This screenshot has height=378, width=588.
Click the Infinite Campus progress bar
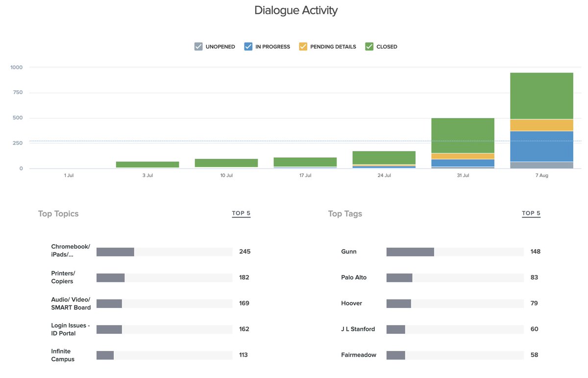point(164,355)
